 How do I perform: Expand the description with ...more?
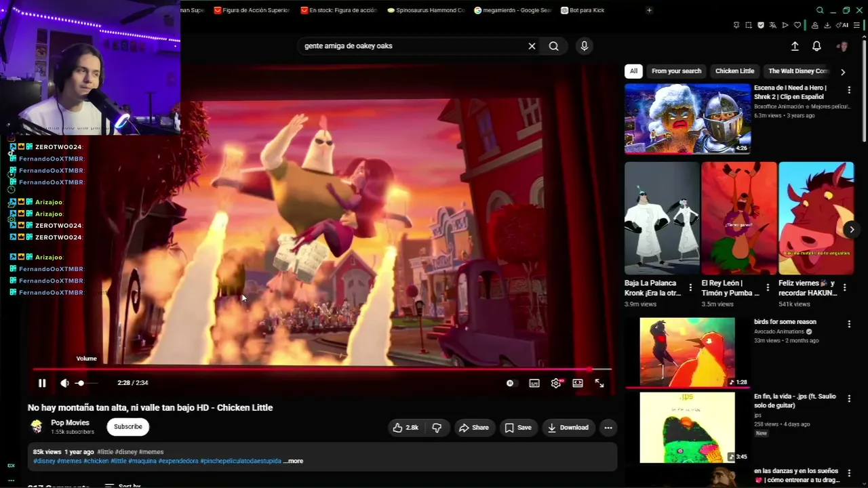click(293, 461)
